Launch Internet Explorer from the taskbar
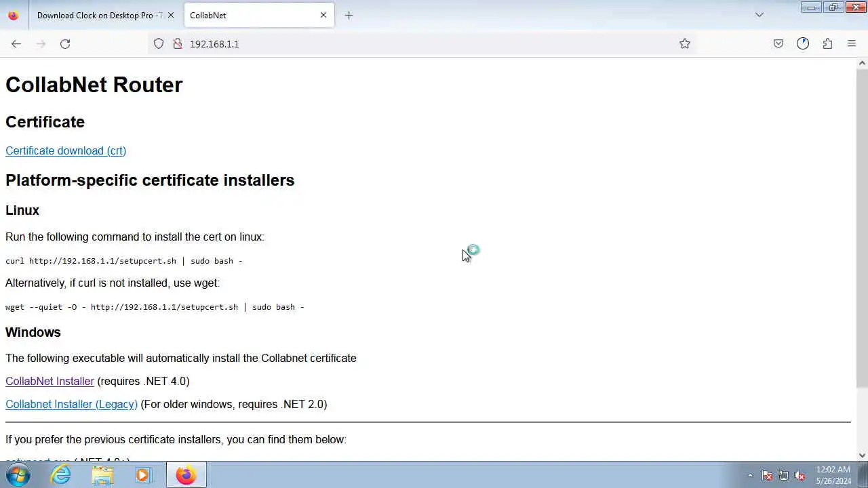The height and width of the screenshot is (488, 868). coord(61,475)
